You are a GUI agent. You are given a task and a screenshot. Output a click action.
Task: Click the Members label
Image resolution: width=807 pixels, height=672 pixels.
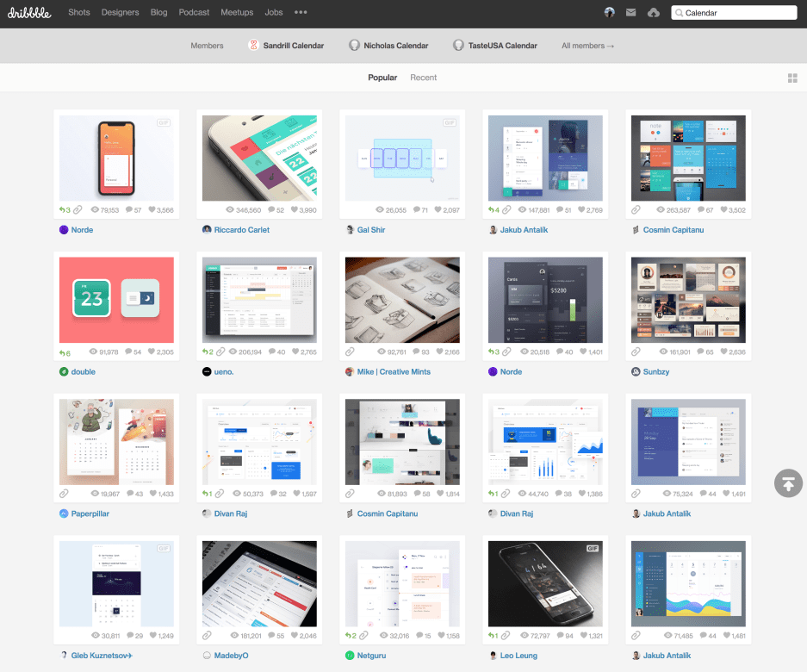(207, 46)
